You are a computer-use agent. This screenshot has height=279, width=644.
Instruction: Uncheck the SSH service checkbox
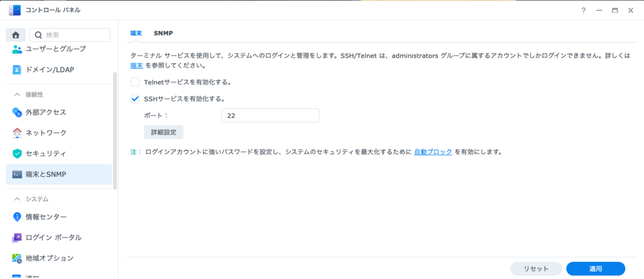pyautogui.click(x=135, y=99)
